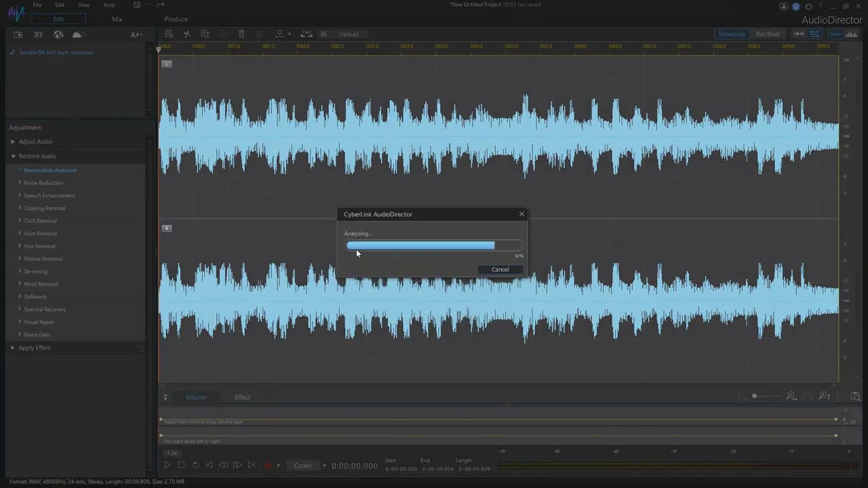Expand the Adjust Audio section
Screen dimensions: 868x488
click(35, 142)
